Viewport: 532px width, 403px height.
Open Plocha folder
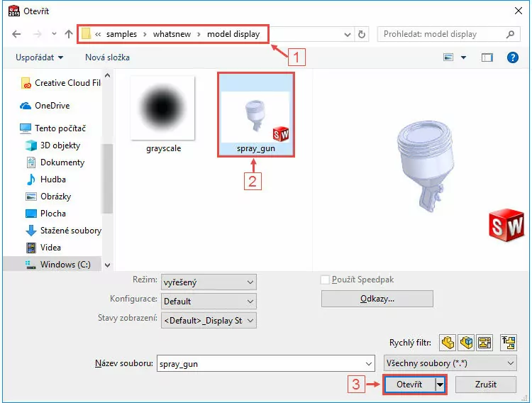click(46, 214)
